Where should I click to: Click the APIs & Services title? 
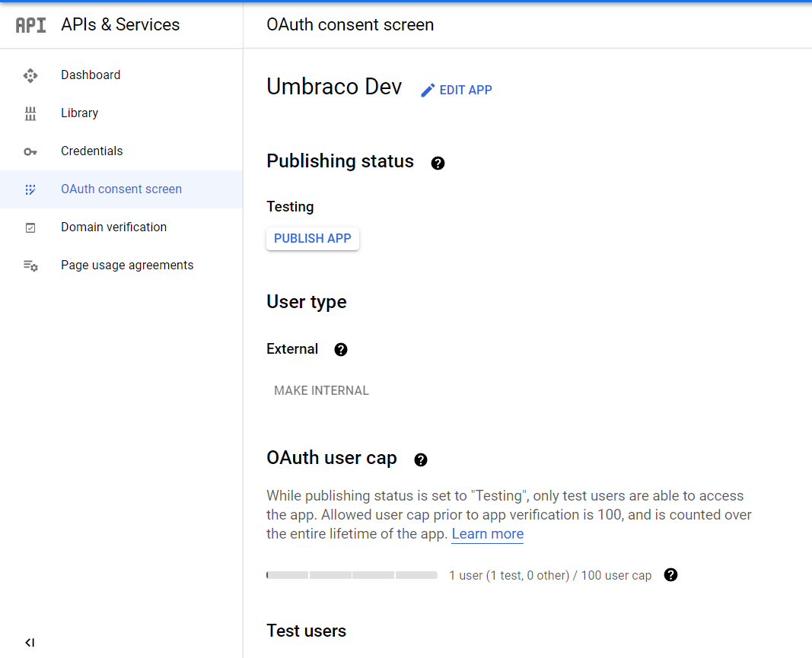[120, 24]
